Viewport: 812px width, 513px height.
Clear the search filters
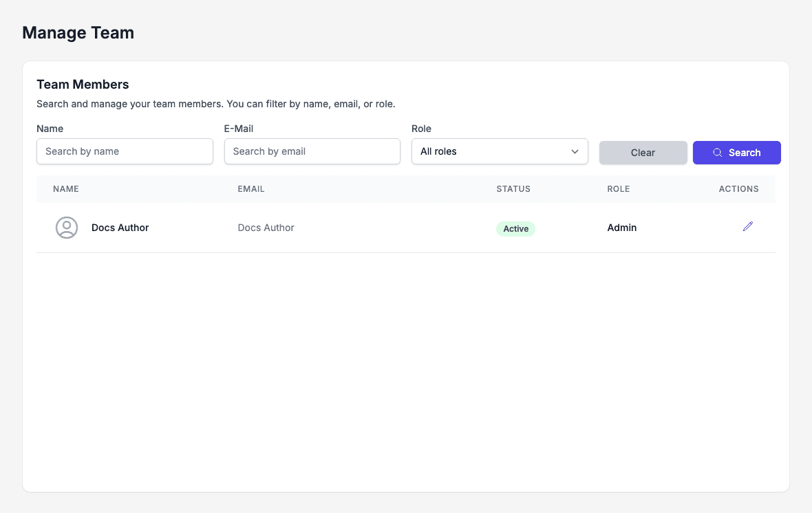(x=643, y=153)
